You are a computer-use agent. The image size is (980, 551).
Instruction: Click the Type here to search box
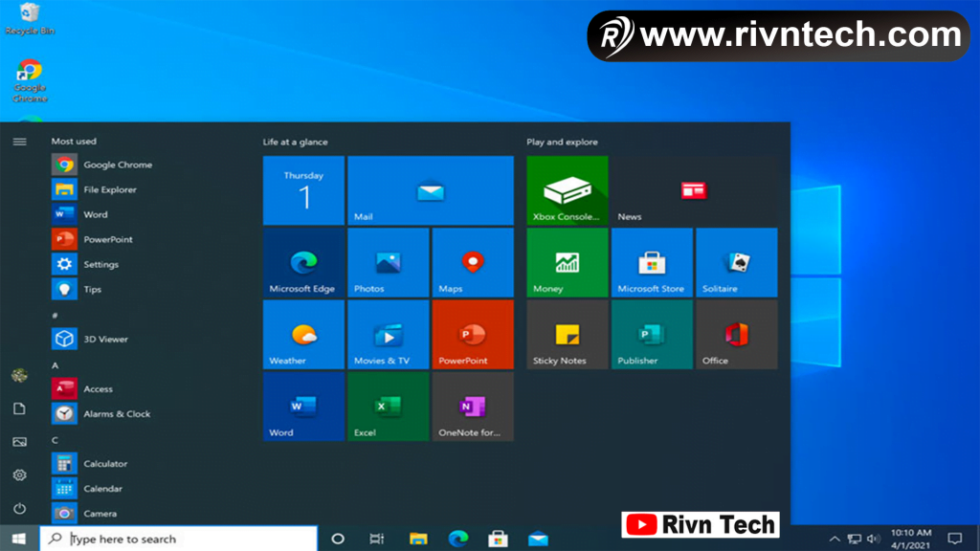coord(179,539)
